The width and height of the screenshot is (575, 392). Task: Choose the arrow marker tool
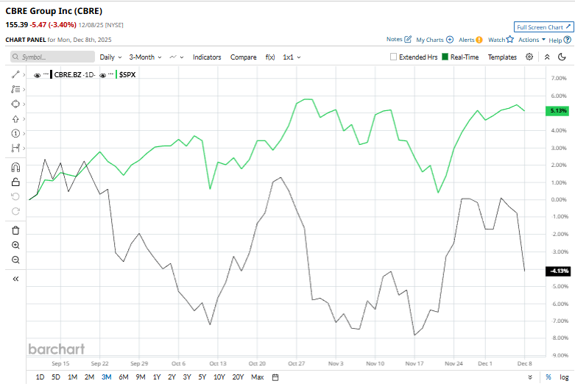click(15, 118)
